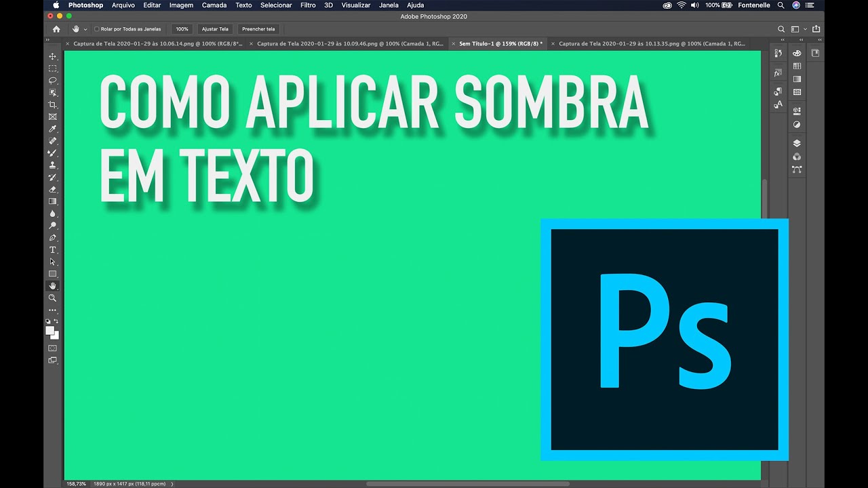
Task: Select the Object Selection tool
Action: tap(52, 93)
